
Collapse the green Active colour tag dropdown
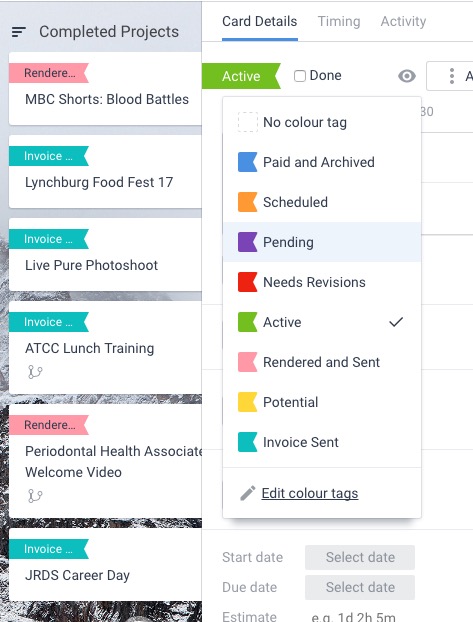coord(241,76)
